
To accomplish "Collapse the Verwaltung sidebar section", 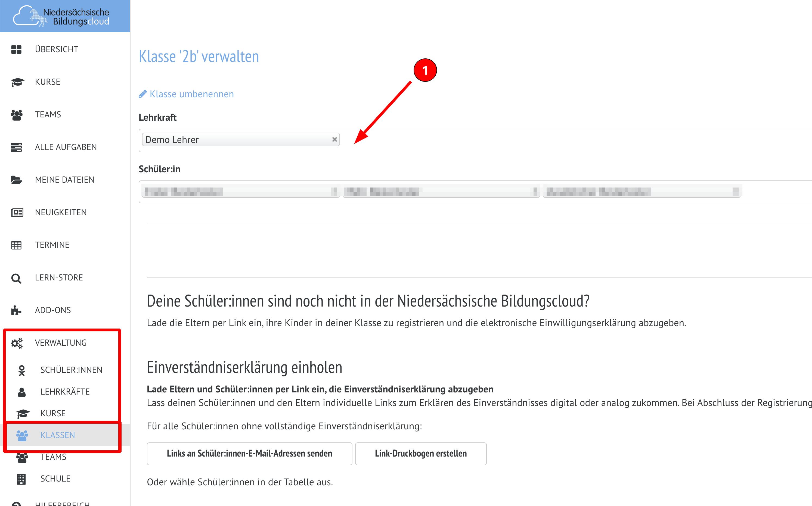I will (61, 343).
